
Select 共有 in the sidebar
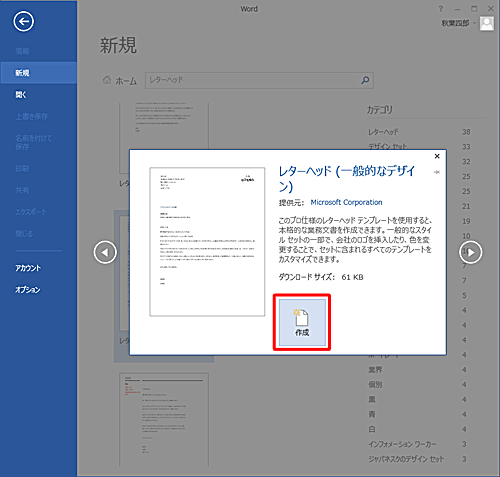pos(39,190)
